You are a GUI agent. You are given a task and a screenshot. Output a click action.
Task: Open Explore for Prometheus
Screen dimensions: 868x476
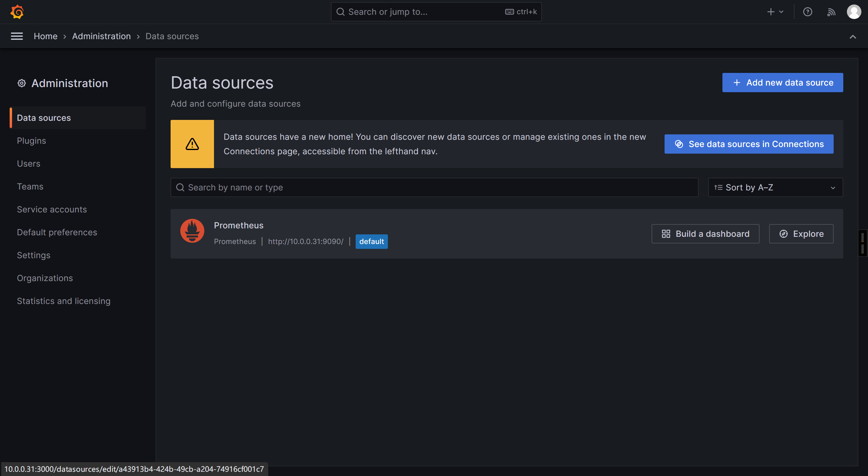801,234
